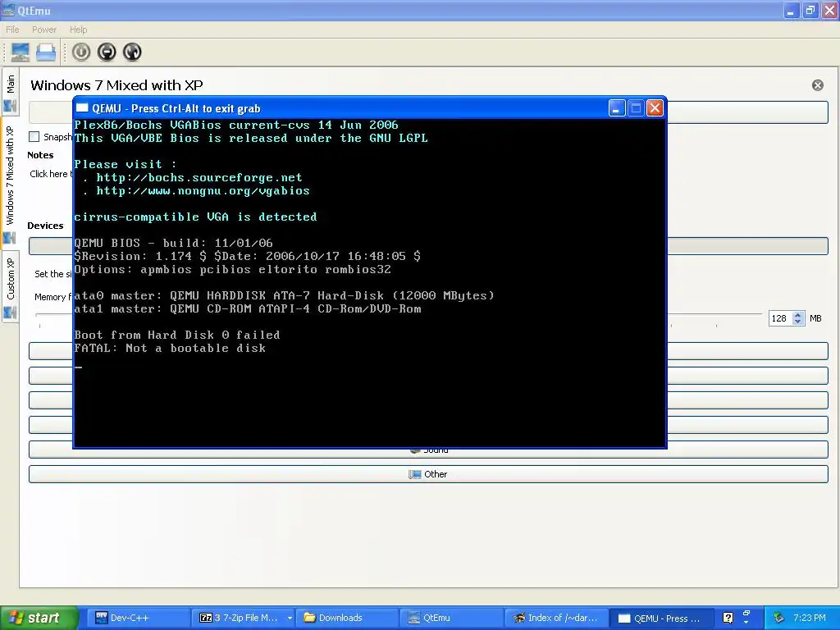Click the Stop machine icon in QtEmu toolbar
This screenshot has height=630, width=840.
coord(107,52)
